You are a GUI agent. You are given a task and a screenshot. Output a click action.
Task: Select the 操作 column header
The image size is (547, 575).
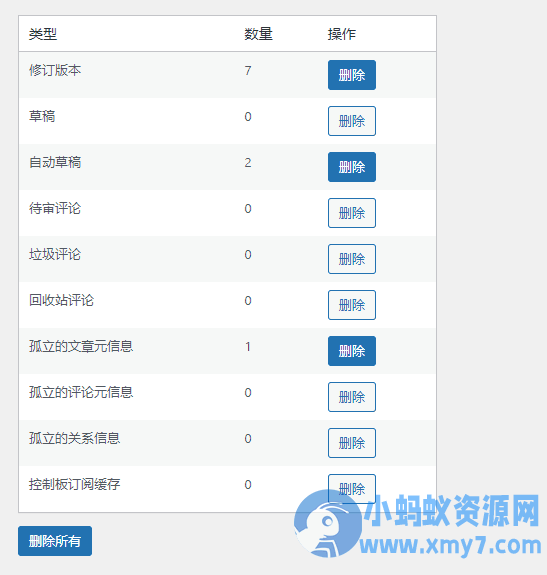pyautogui.click(x=342, y=34)
